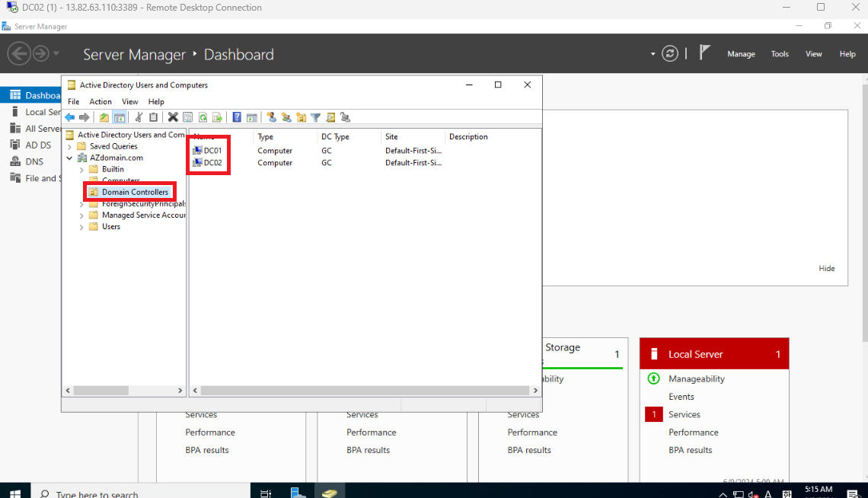This screenshot has width=868, height=498.
Task: Select the DC02 computer row
Action: pos(212,163)
